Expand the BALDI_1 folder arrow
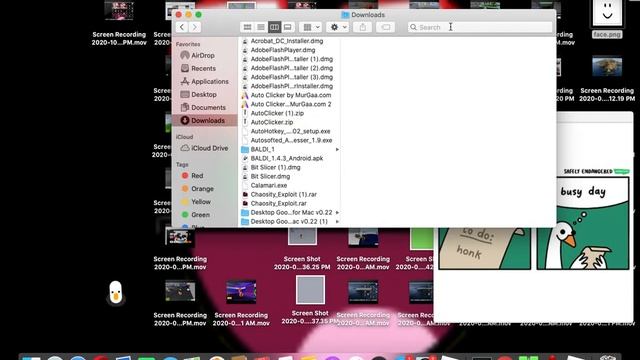640x360 pixels. coord(337,149)
